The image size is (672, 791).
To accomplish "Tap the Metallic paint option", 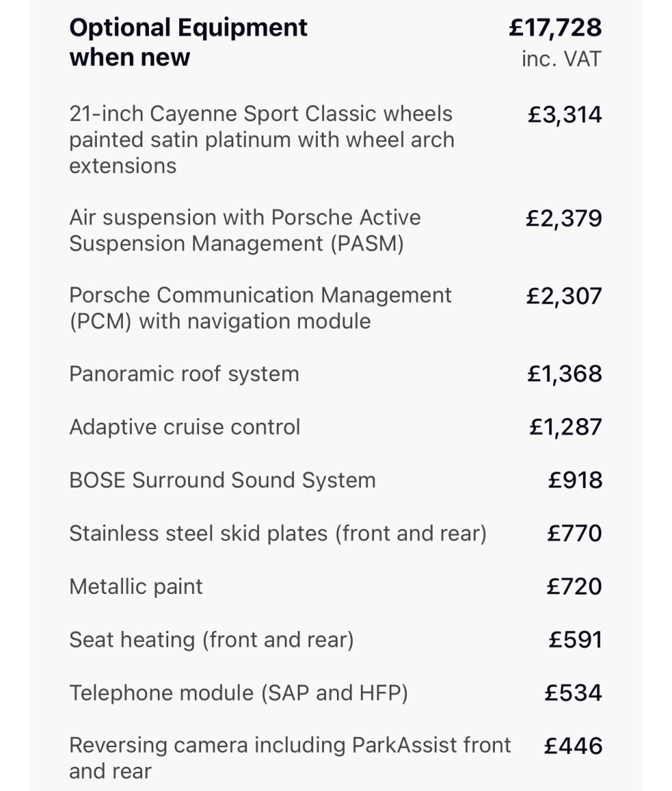I will tap(136, 586).
